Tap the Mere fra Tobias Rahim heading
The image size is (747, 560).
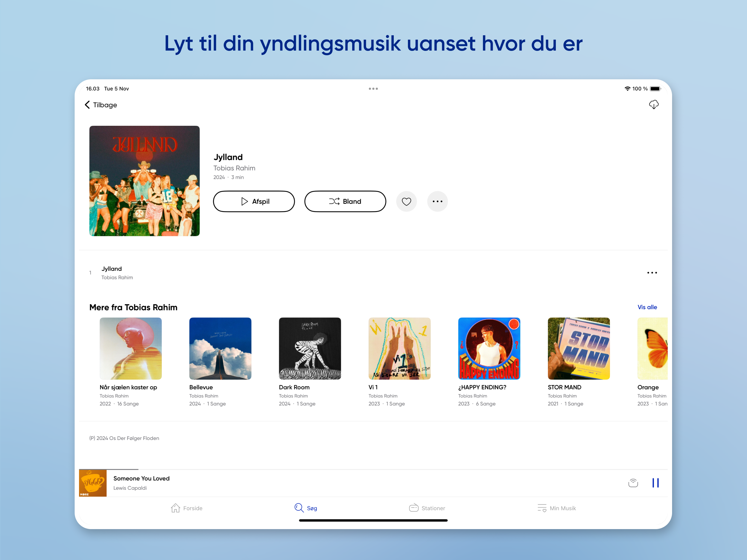pyautogui.click(x=133, y=307)
